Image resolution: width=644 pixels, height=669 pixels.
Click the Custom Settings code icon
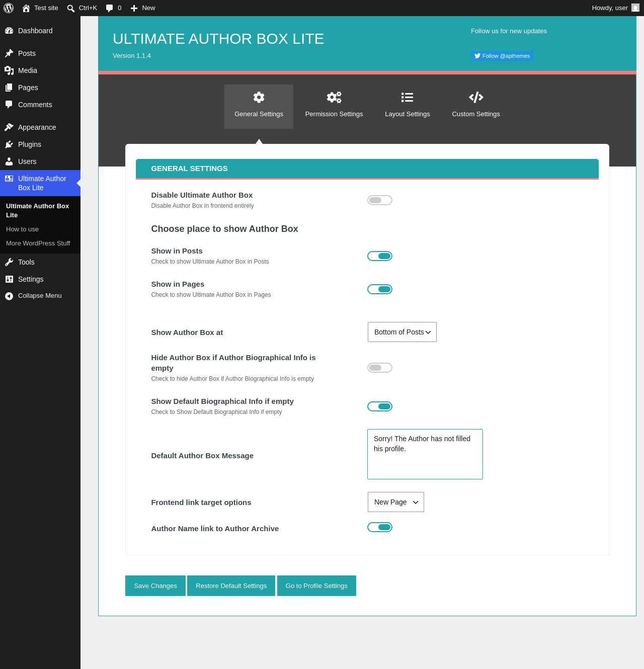coord(476,97)
